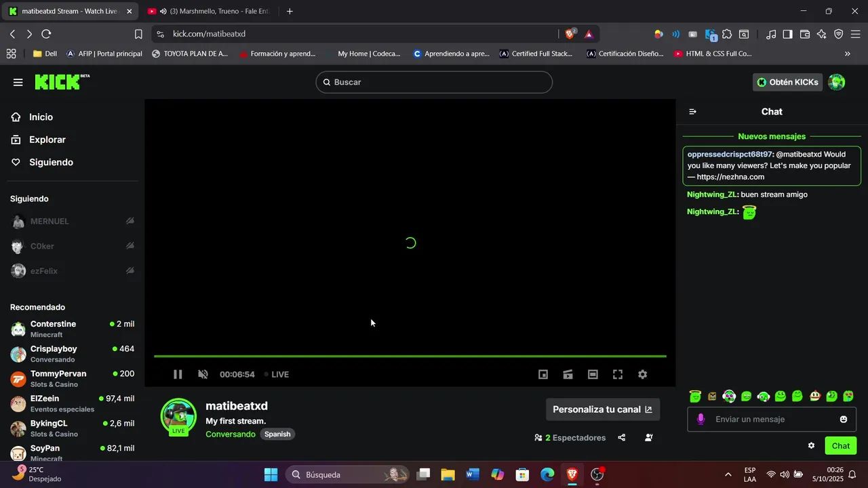Pause the live stream

click(x=178, y=374)
